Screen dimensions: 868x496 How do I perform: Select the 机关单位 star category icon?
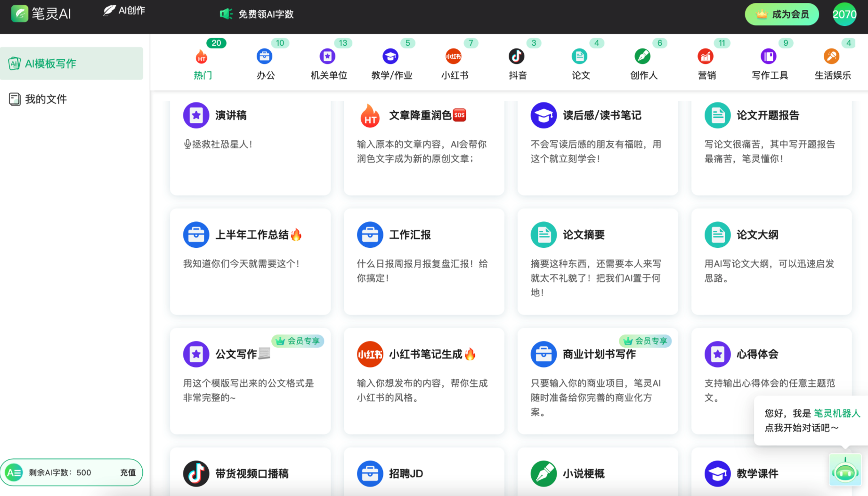[328, 57]
